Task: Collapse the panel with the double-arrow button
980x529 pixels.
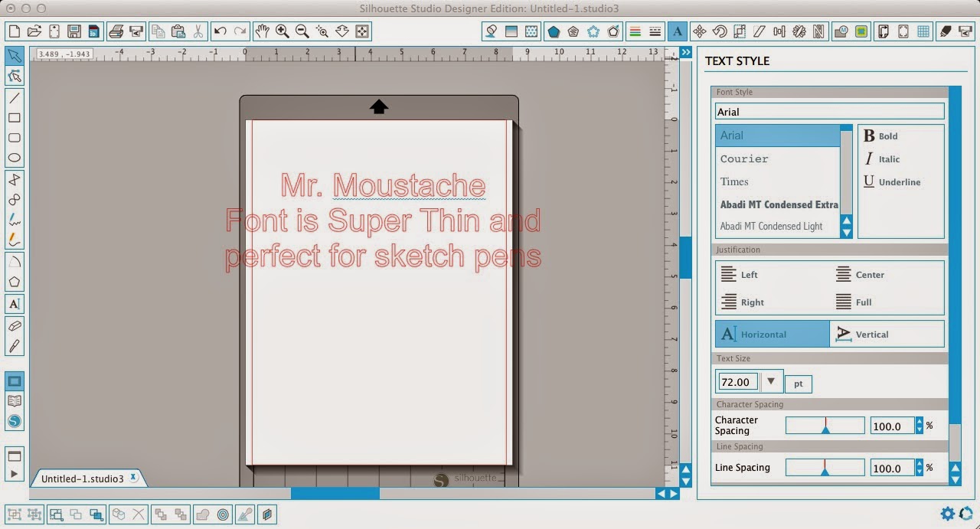Action: (x=685, y=52)
